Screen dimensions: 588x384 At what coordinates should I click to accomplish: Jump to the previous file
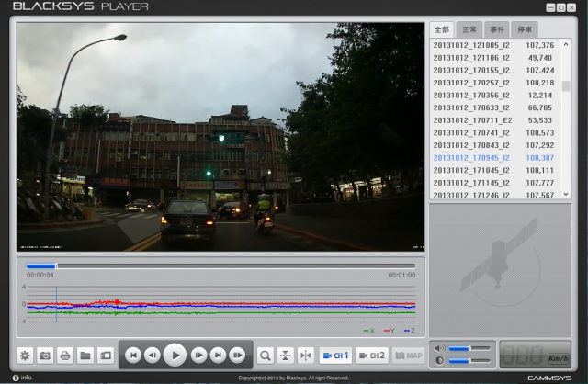coord(133,356)
